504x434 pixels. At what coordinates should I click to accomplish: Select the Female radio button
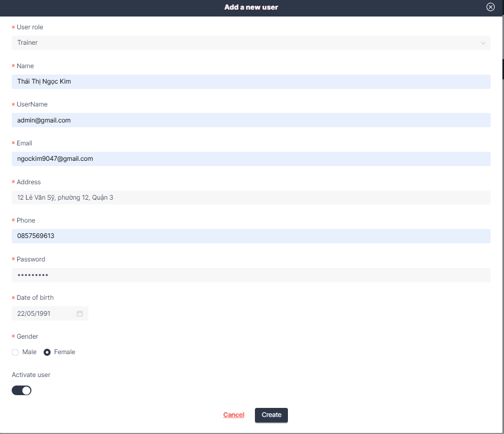click(47, 352)
